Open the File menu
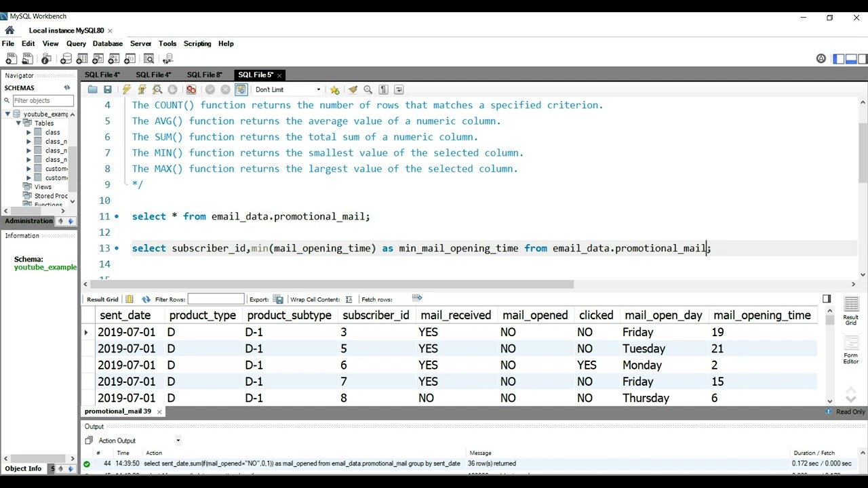 point(8,43)
